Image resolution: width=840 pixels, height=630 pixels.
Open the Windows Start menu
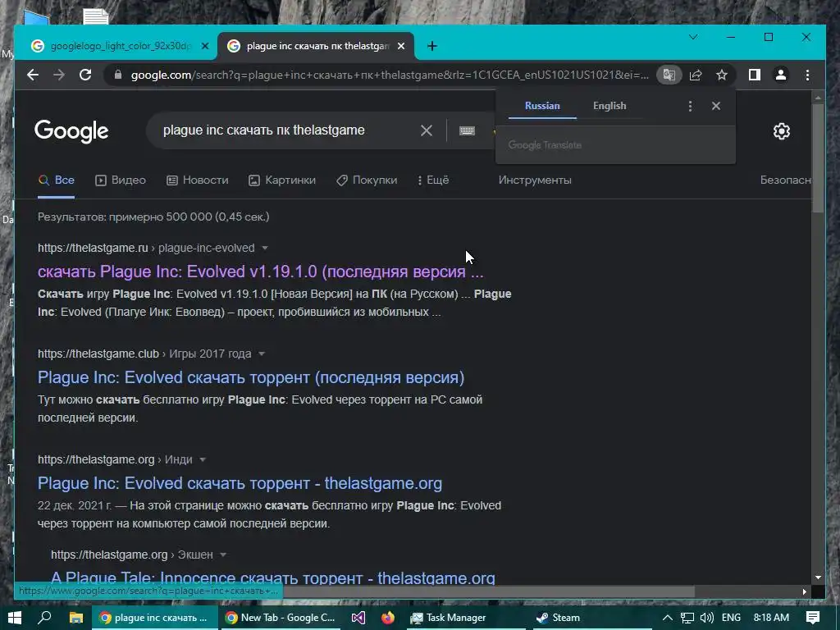(x=15, y=618)
